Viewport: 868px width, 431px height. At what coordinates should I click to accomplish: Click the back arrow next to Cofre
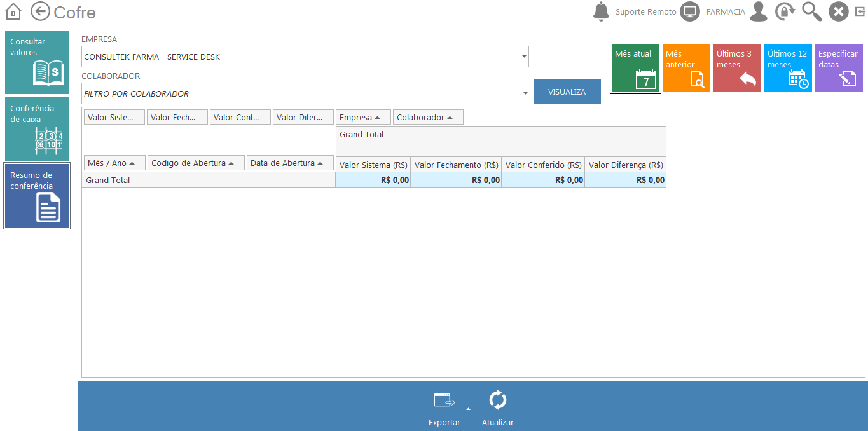40,11
